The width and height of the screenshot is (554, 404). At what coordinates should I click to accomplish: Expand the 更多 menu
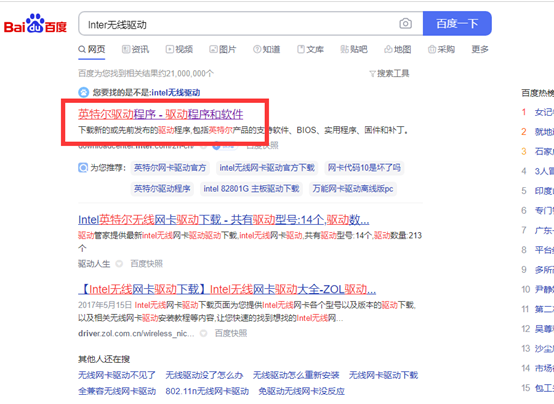[x=480, y=49]
